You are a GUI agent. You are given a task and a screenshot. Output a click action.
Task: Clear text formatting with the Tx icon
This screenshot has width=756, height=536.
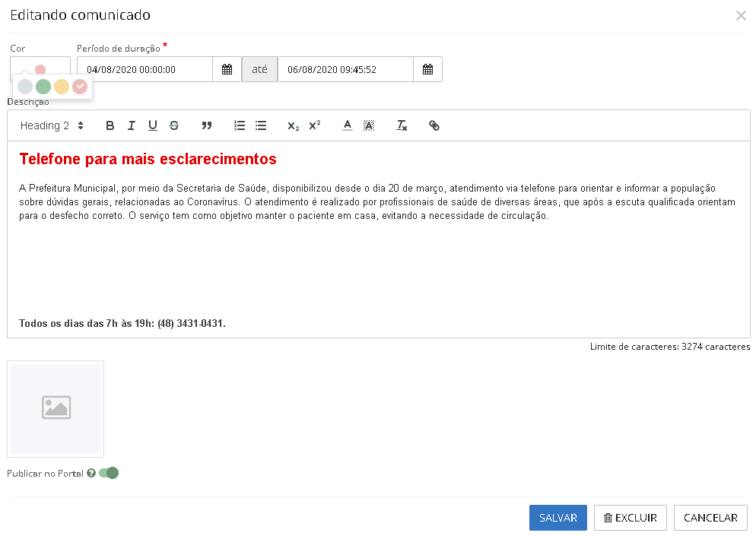click(x=402, y=126)
